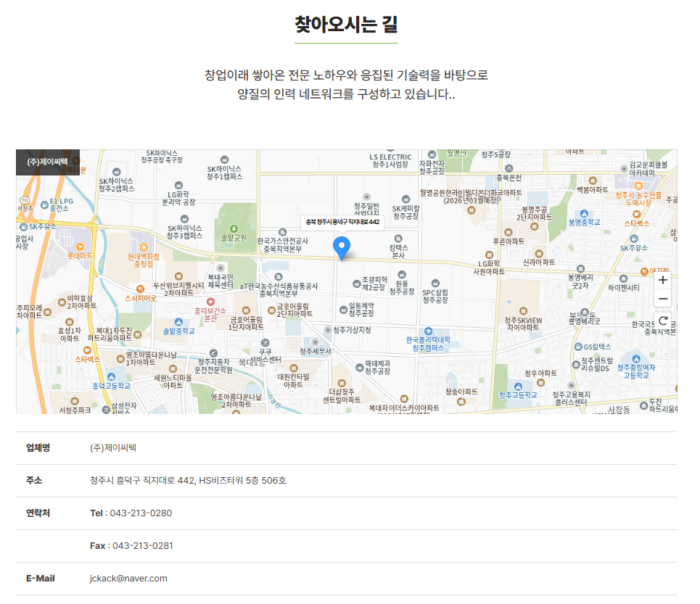
Task: Select 솔밭중학교 school icon
Action: click(x=178, y=322)
